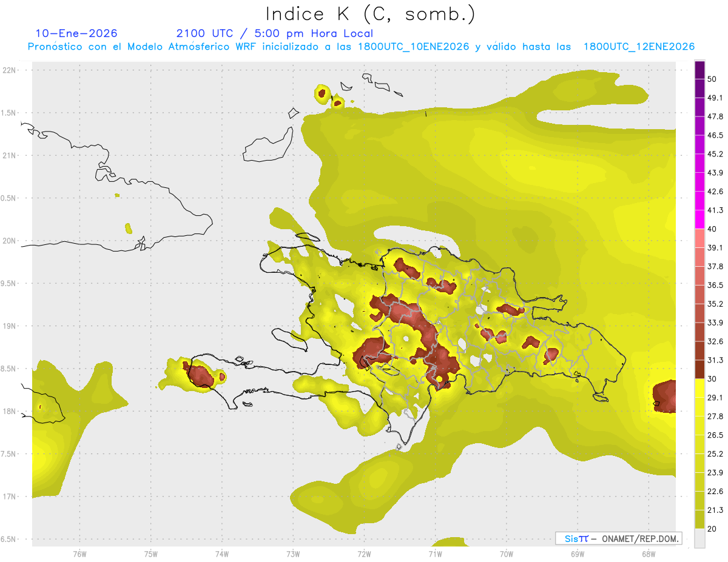Click the magenta legend swatch between 40 and 41.3
Image resolution: width=728 pixels, height=562 pixels.
click(x=699, y=219)
